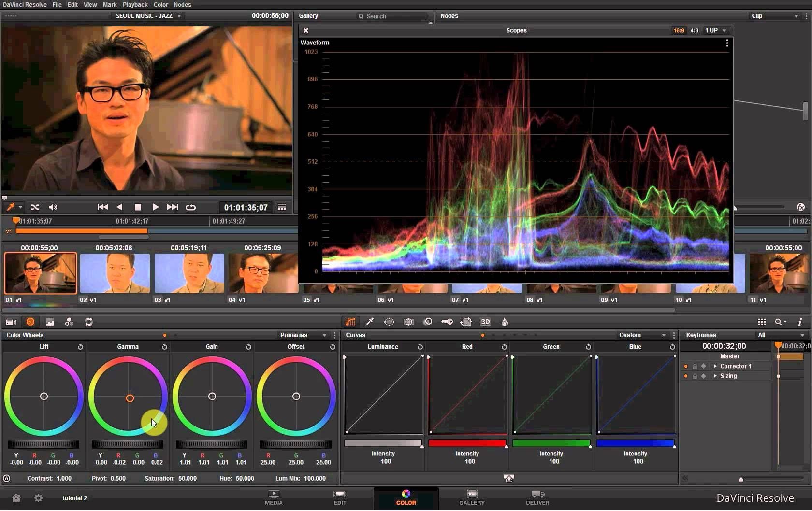This screenshot has width=812, height=511.
Task: Set Scopes view to 4:3 aspect
Action: coord(694,30)
